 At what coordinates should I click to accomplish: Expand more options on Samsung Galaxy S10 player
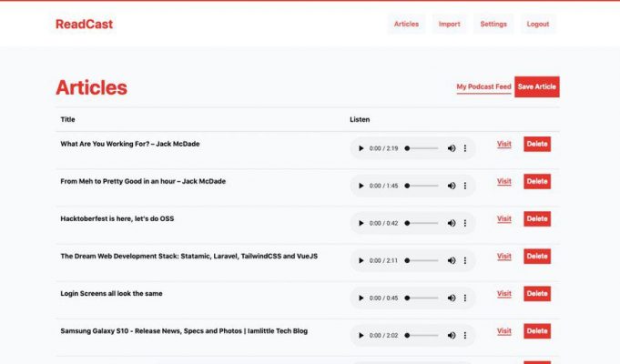point(465,335)
